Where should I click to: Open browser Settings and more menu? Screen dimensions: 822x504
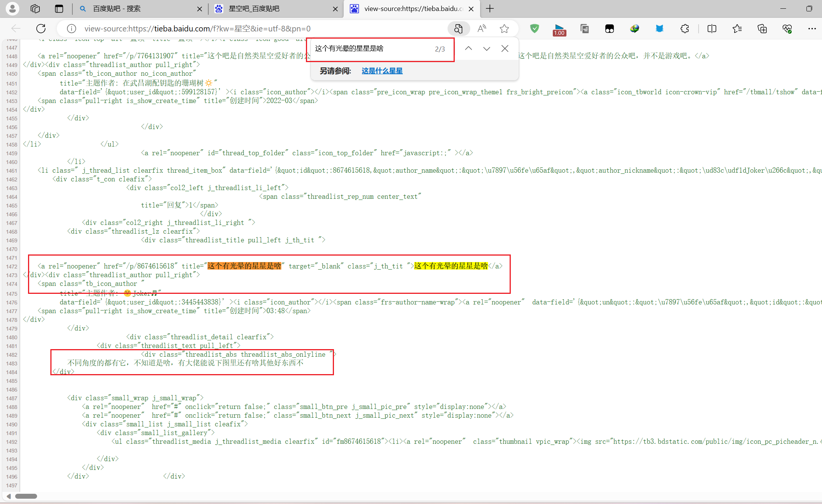tap(812, 28)
